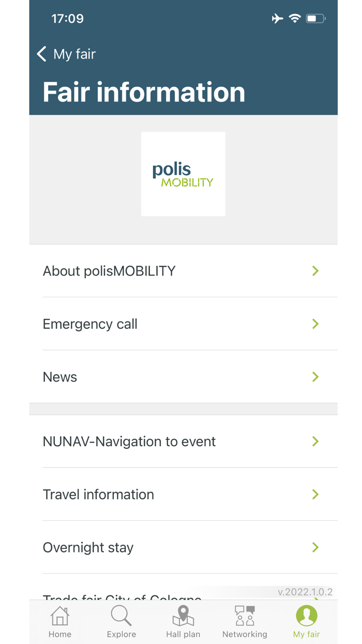Expand the Travel information chevron

[315, 494]
